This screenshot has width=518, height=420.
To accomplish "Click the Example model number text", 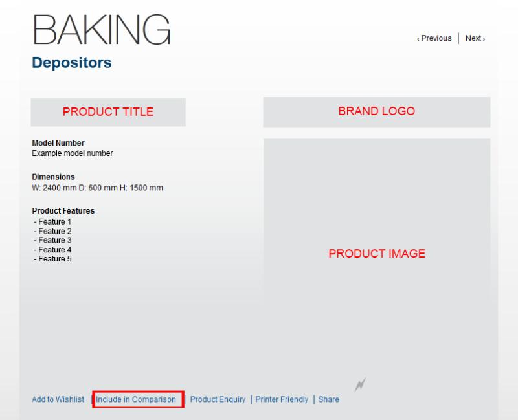I will coord(73,153).
